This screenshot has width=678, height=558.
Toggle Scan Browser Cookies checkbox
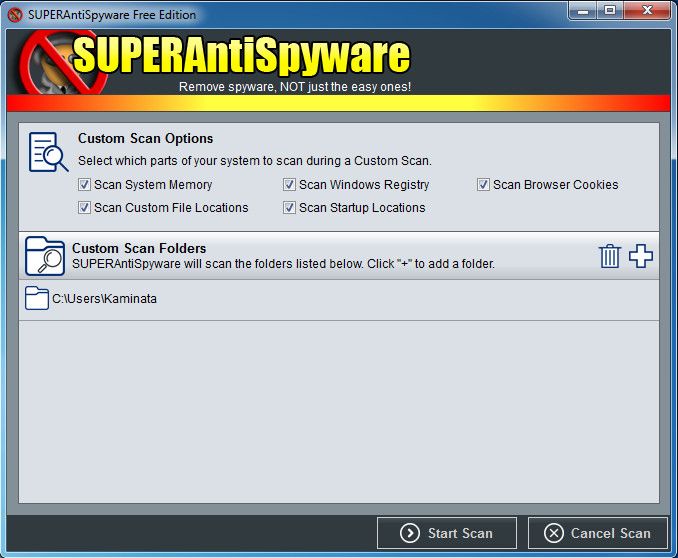pyautogui.click(x=483, y=185)
